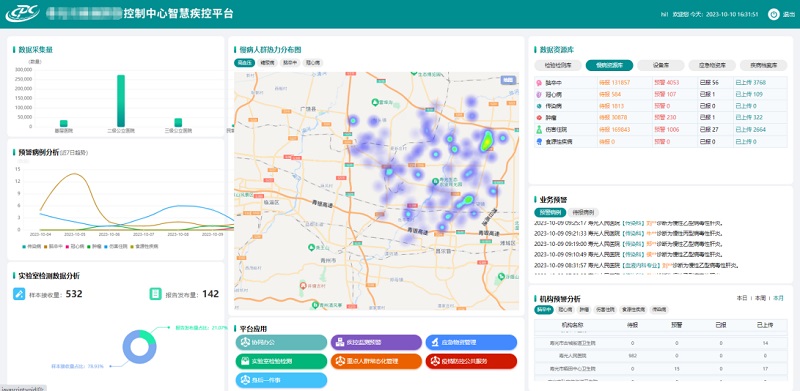
Task: Click the 待报 131857 value for 脑卒中
Action: coord(614,83)
